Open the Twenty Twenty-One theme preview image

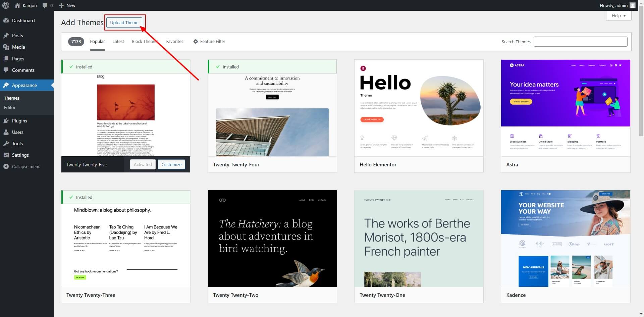(x=419, y=239)
